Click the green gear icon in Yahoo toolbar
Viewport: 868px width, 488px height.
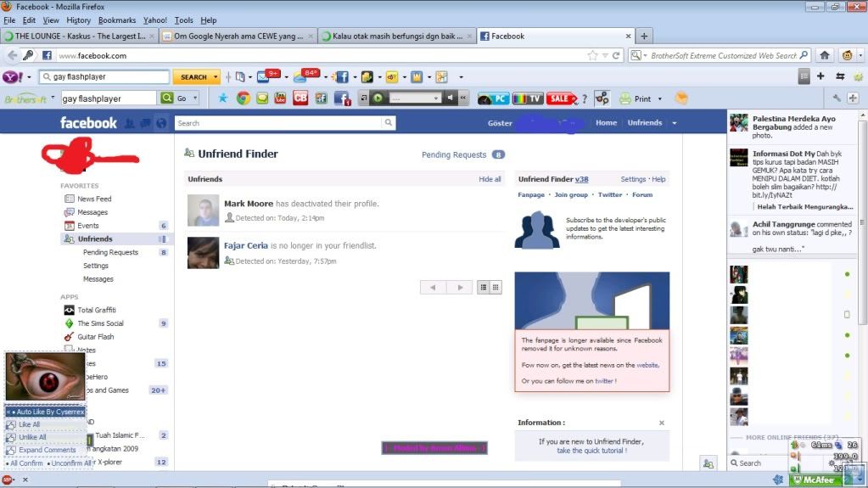(x=858, y=76)
